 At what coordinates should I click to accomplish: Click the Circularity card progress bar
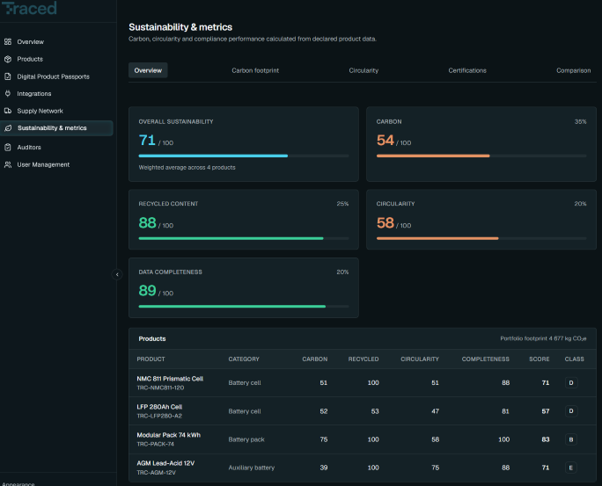coord(481,238)
